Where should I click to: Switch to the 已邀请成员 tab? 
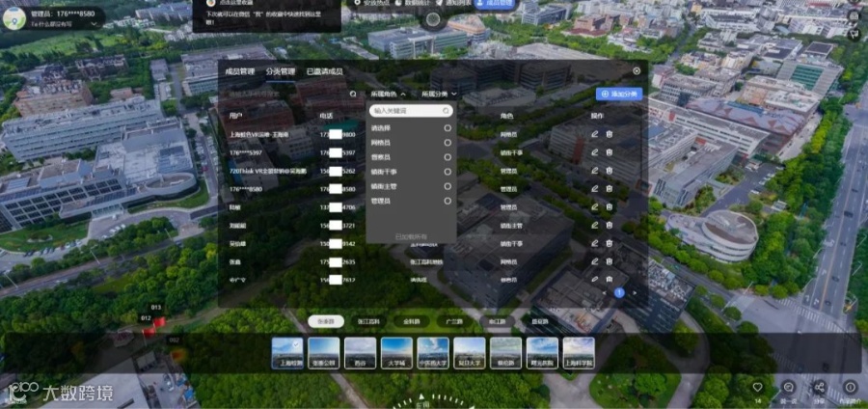tap(324, 71)
